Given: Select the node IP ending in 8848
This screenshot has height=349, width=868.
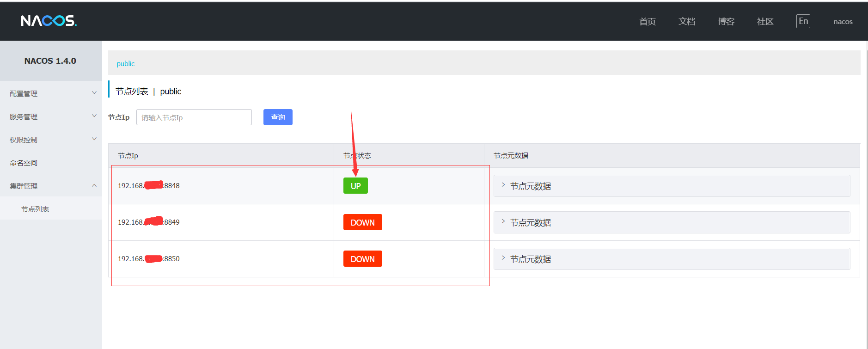Looking at the screenshot, I should (x=149, y=185).
